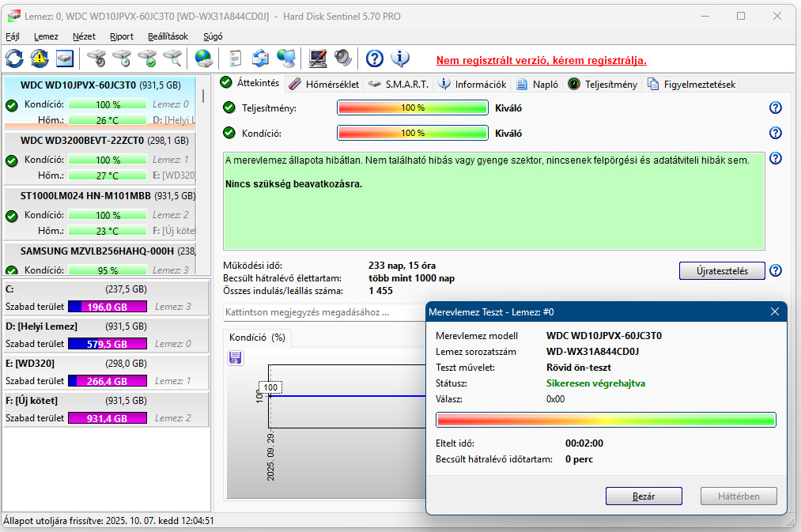Click the notepad report toolbar icon
Viewport: 801px width, 532px height.
(x=235, y=58)
